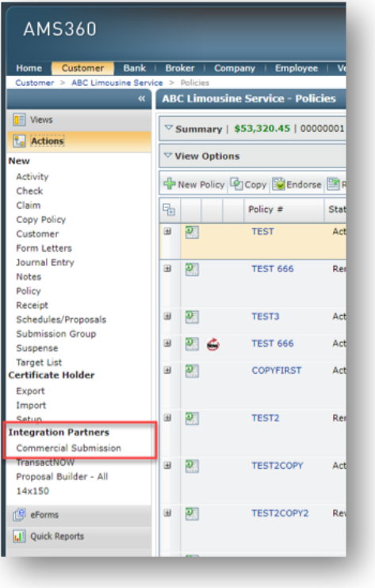The image size is (375, 588).
Task: Click the green plus New Policy icon
Action: [x=170, y=184]
